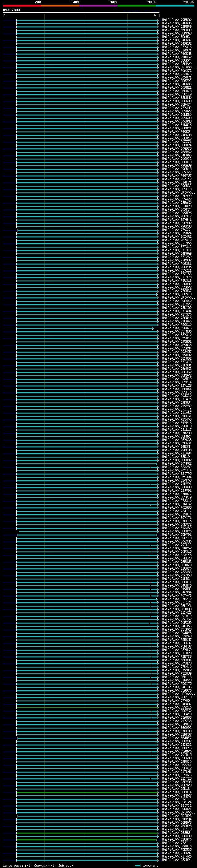Open entry UniRef100_Q85CT4
This screenshot has height=868, width=197.
pyautogui.click(x=177, y=382)
